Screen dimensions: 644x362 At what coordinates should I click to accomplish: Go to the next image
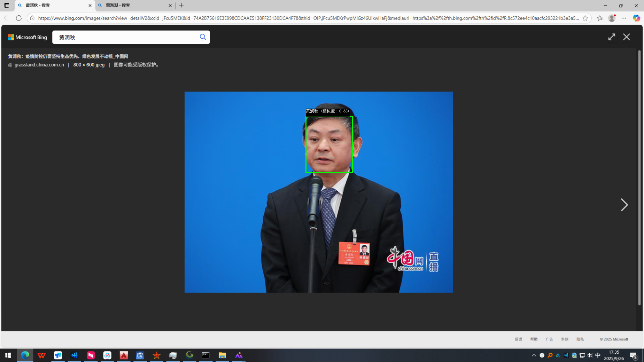tap(624, 205)
